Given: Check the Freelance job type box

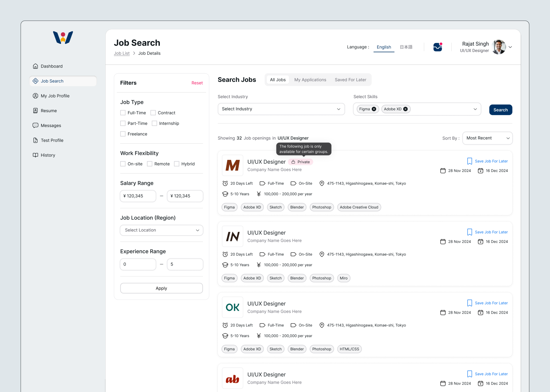Looking at the screenshot, I should (x=123, y=134).
